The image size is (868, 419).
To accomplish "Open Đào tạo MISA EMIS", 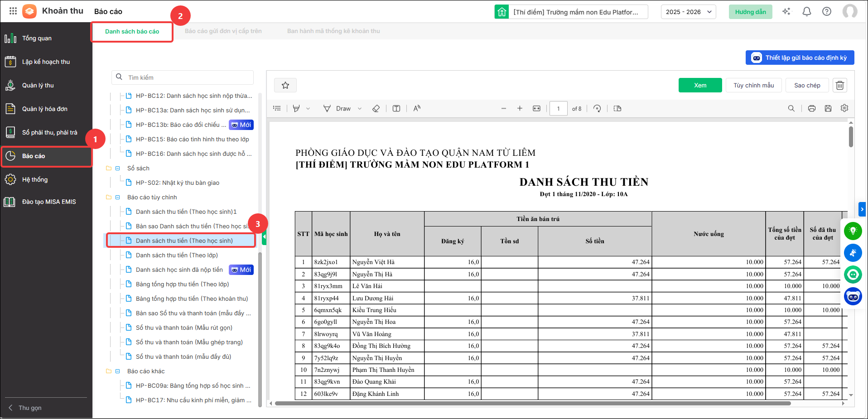I will [46, 202].
